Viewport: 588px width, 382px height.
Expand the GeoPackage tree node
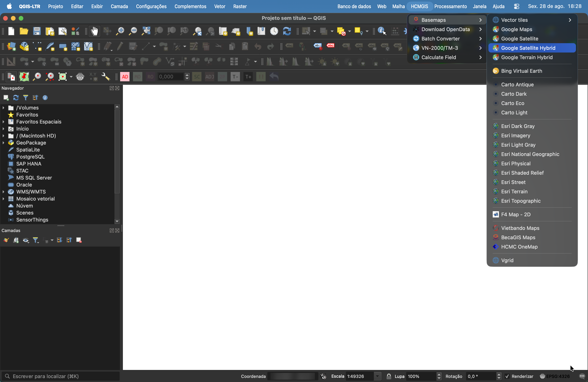coord(3,143)
